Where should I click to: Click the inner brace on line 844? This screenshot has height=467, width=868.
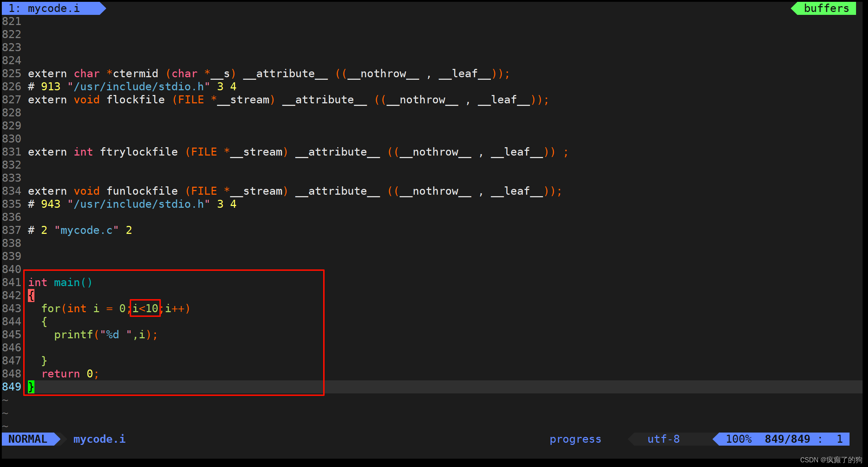point(44,322)
